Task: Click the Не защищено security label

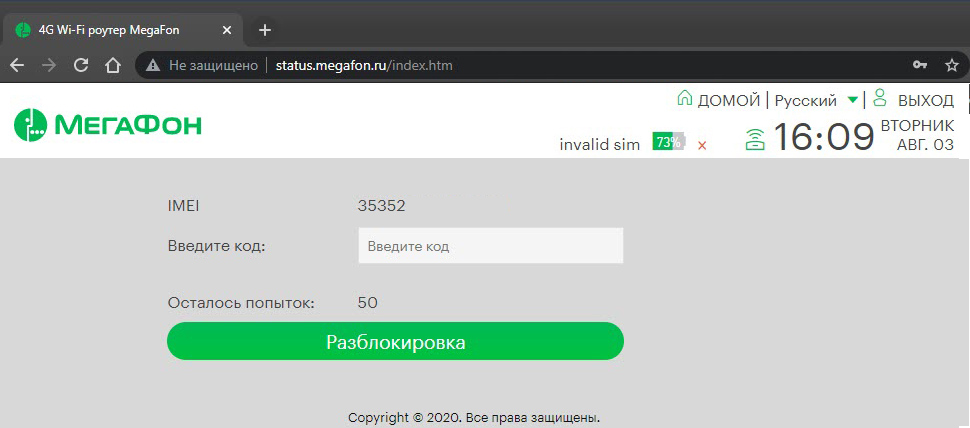Action: [213, 65]
